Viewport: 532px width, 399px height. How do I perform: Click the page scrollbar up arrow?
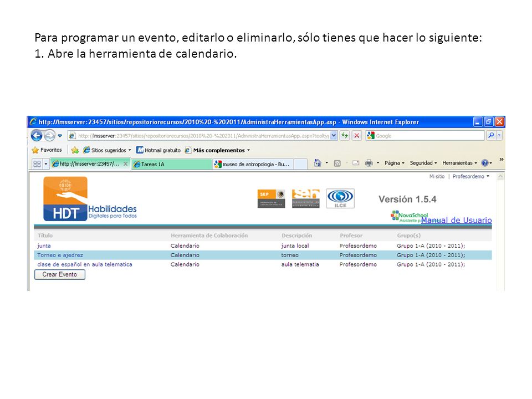tap(500, 177)
